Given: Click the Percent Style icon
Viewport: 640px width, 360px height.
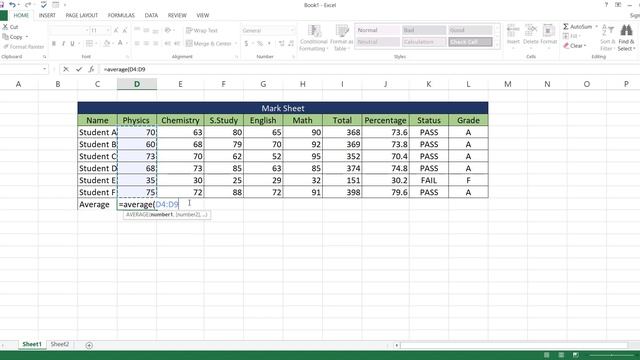Looking at the screenshot, I should (260, 44).
